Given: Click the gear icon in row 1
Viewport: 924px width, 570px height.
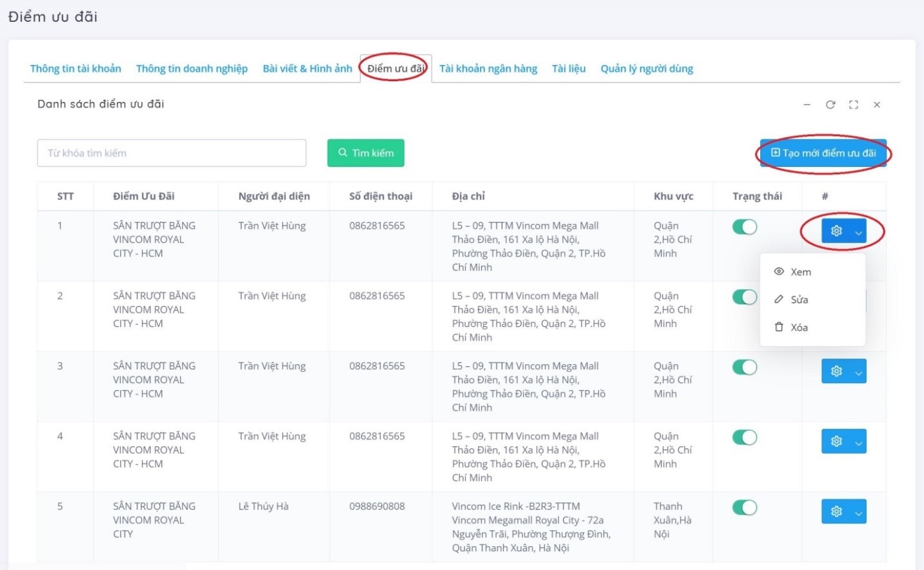Looking at the screenshot, I should click(836, 231).
